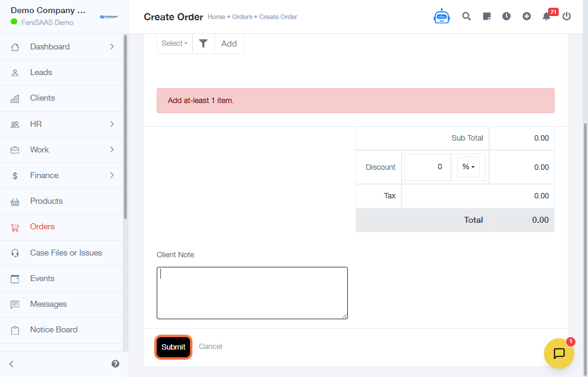Click the logout power icon
This screenshot has height=377, width=588.
567,17
